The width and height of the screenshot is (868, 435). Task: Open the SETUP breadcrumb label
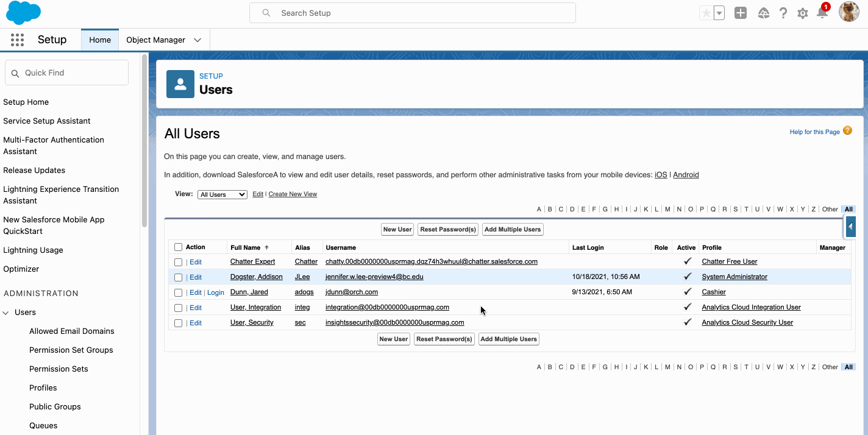211,76
